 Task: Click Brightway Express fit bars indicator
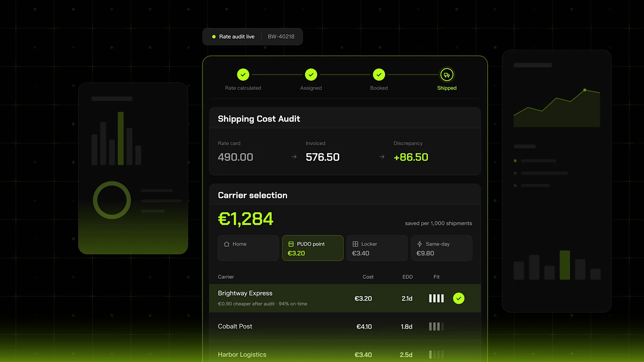(x=436, y=298)
